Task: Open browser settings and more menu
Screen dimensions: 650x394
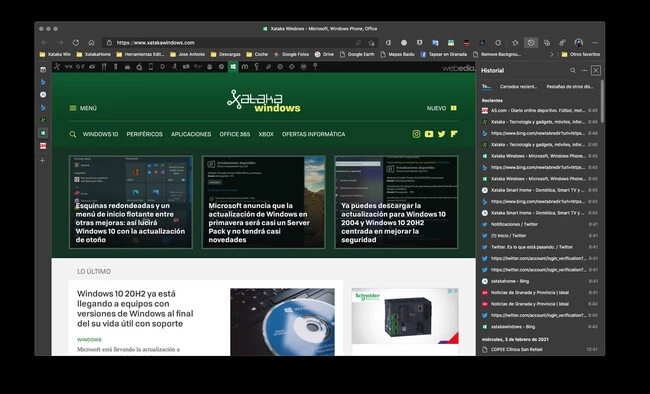Action: click(x=595, y=43)
